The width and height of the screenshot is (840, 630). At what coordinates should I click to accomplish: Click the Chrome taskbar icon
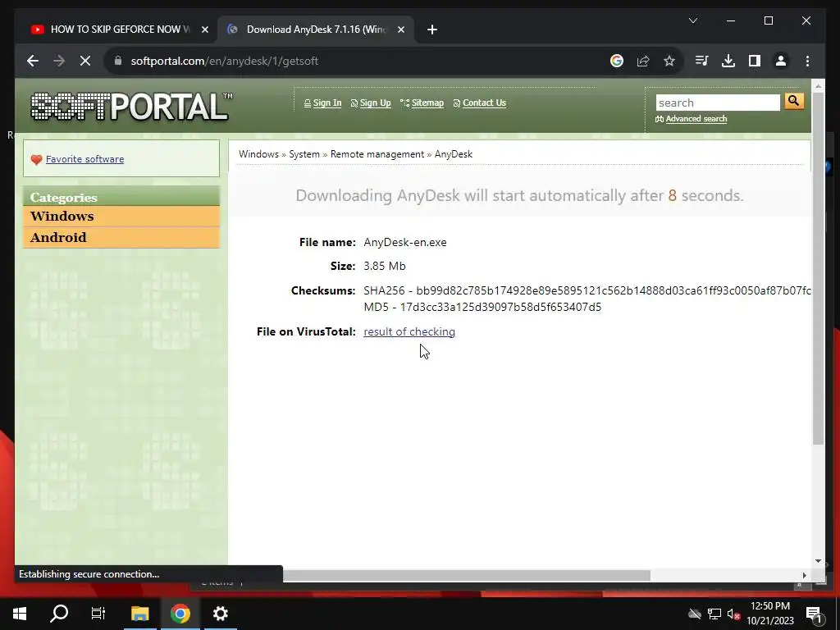(180, 614)
